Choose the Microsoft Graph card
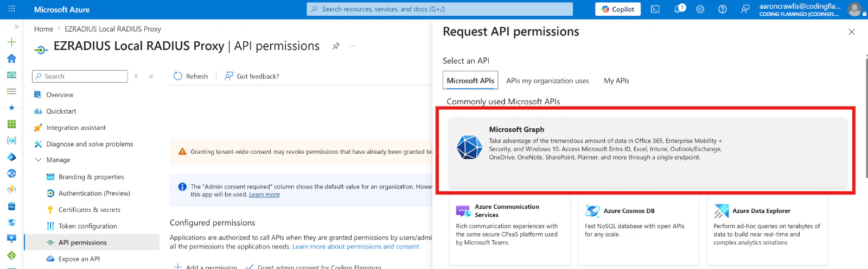The image size is (868, 269). click(x=648, y=153)
